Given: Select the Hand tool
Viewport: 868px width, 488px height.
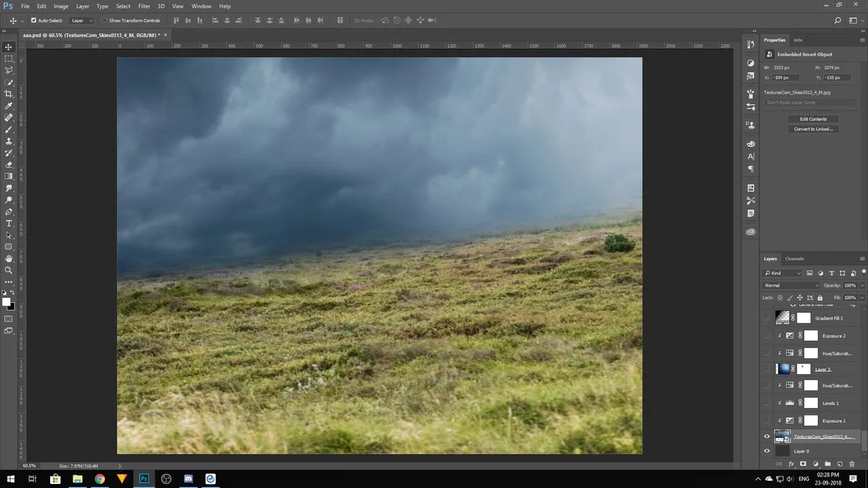Looking at the screenshot, I should click(9, 258).
